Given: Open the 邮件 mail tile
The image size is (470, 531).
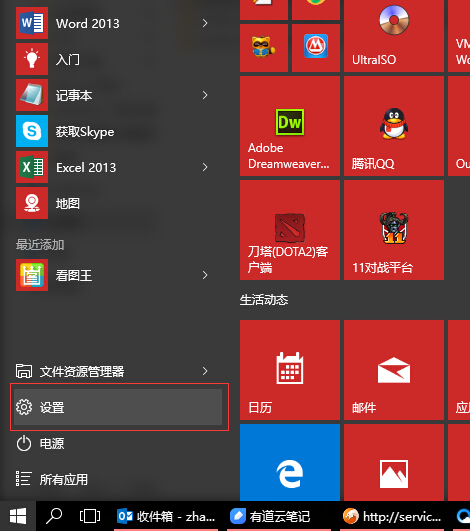Looking at the screenshot, I should pos(394,370).
